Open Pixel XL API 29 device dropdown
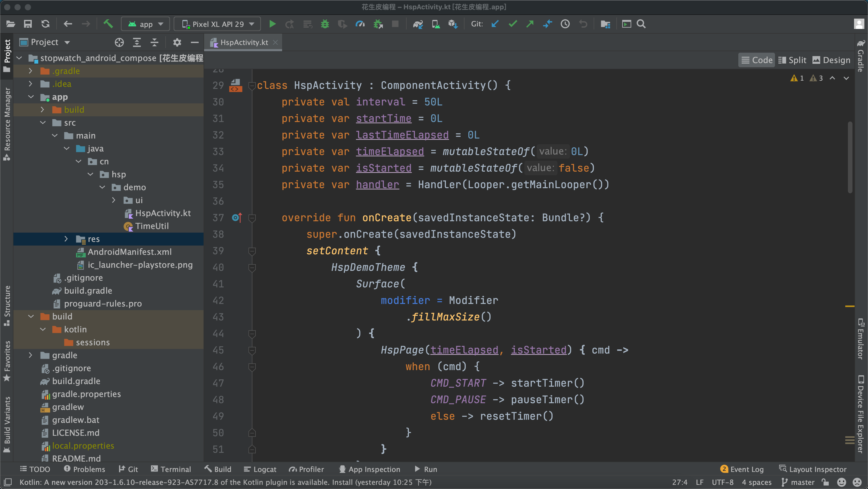Viewport: 868px width, 489px height. [218, 24]
